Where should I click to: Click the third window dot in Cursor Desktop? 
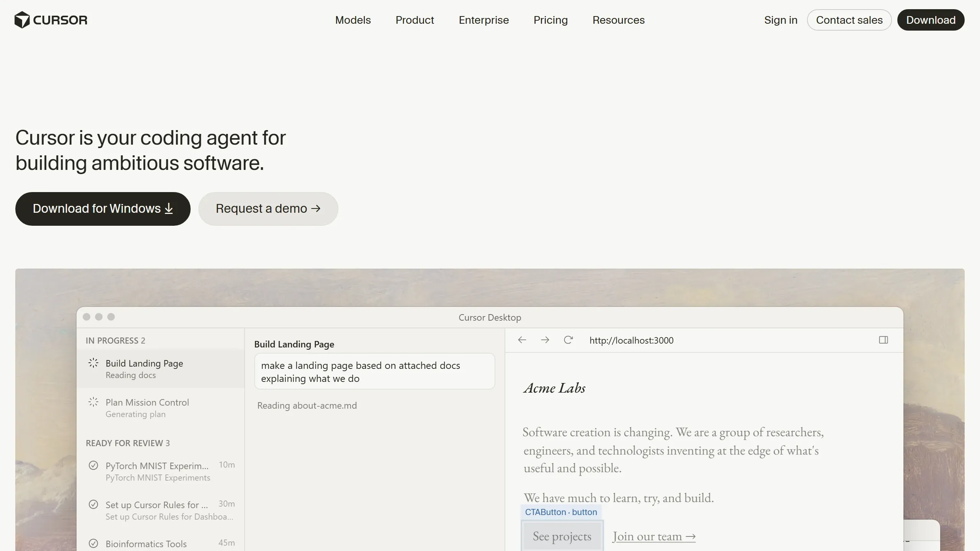[x=111, y=317]
